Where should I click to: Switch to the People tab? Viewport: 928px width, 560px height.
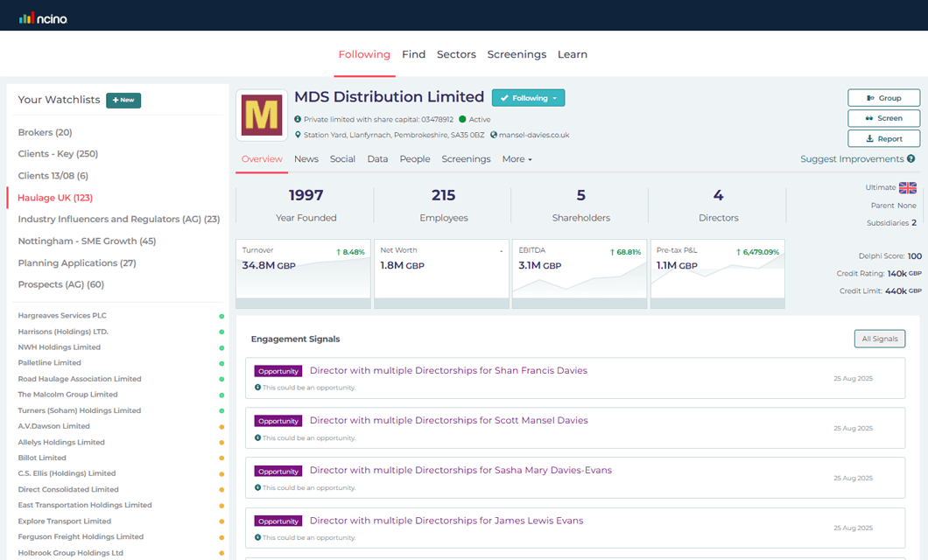tap(415, 159)
